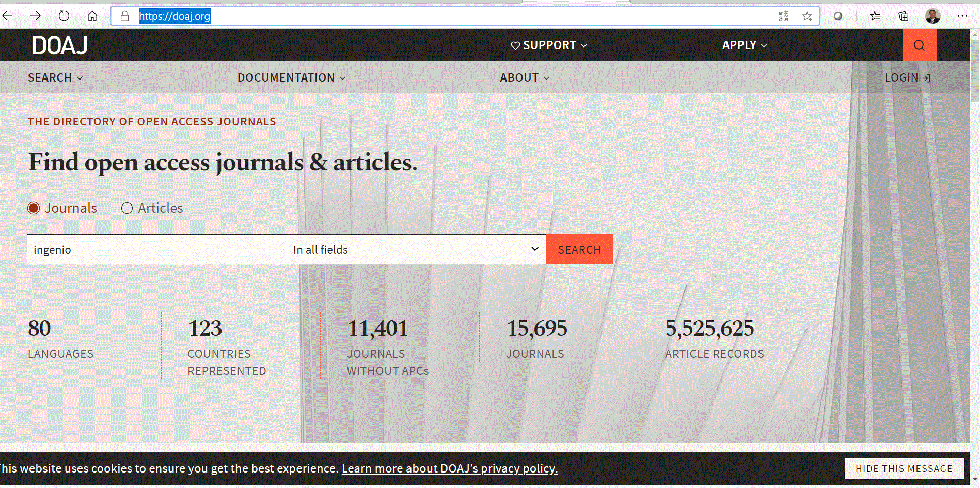The height and width of the screenshot is (488, 980).
Task: View site info via padlock icon
Action: tap(124, 16)
